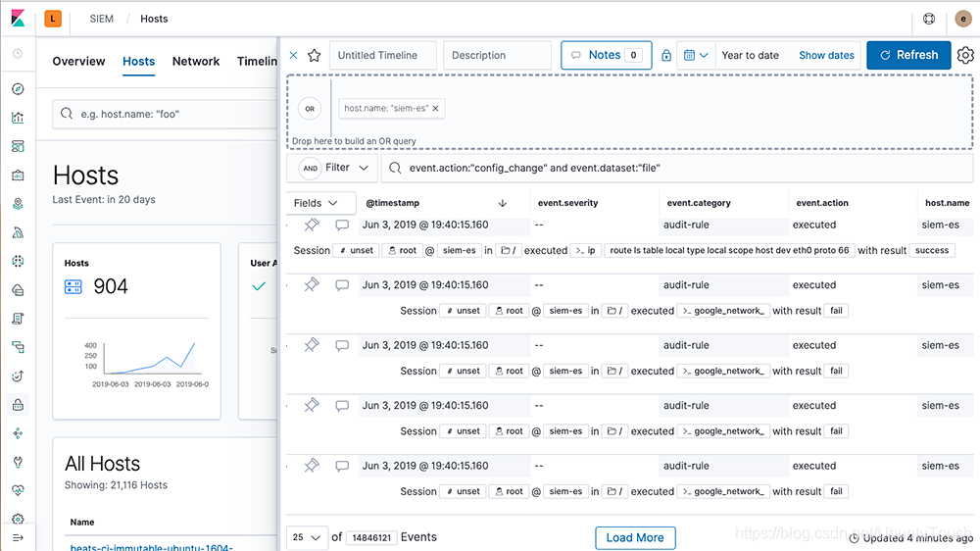Click Show dates link
Viewport: 980px width, 551px height.
pyautogui.click(x=826, y=55)
